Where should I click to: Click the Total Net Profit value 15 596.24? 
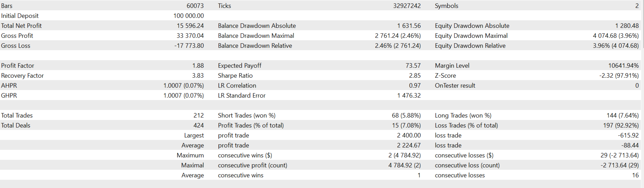pyautogui.click(x=190, y=26)
